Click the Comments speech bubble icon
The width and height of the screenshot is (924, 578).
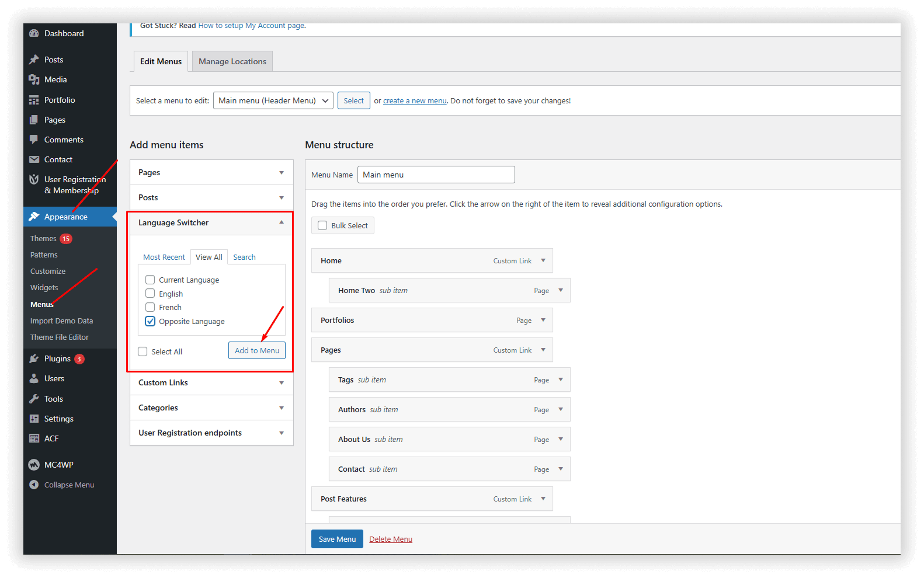coord(34,140)
